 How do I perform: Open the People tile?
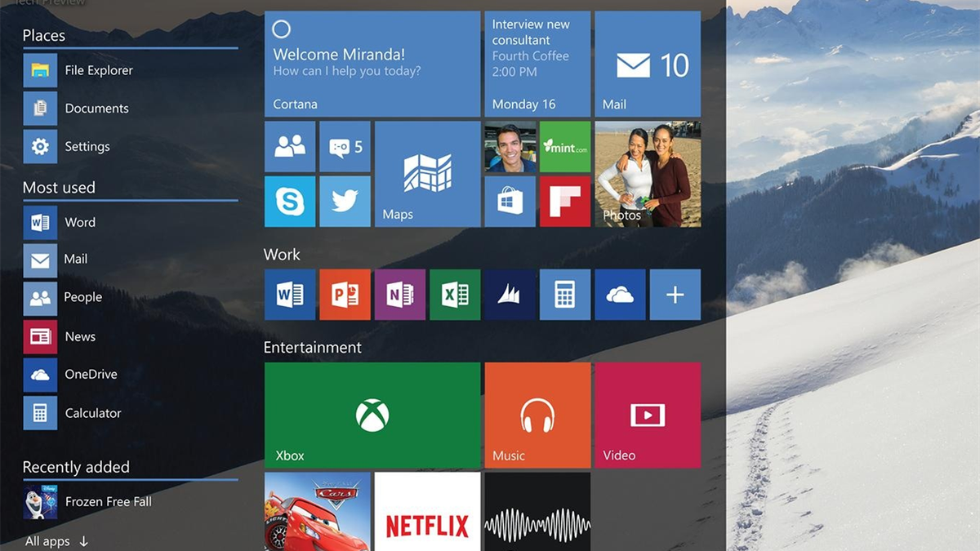click(290, 147)
